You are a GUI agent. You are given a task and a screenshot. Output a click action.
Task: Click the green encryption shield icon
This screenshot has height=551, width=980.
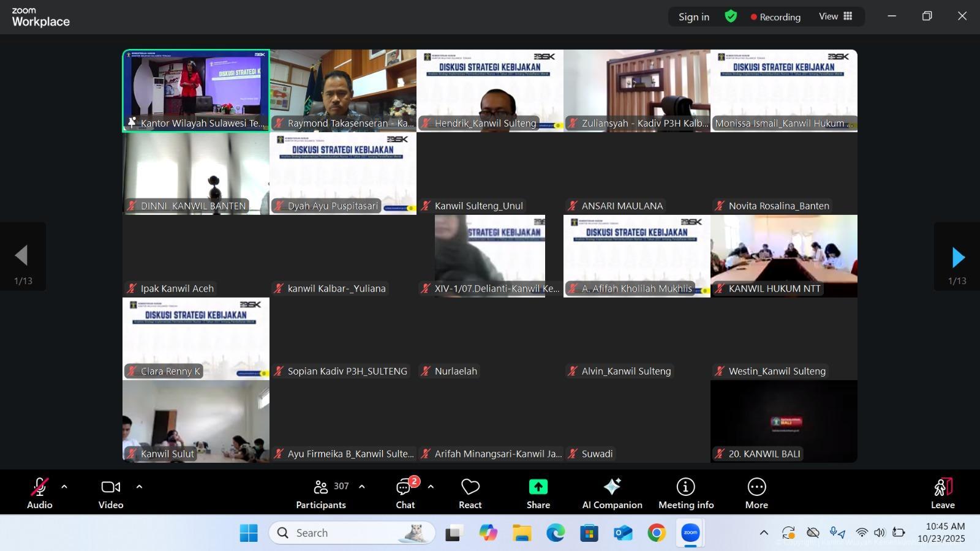[731, 17]
